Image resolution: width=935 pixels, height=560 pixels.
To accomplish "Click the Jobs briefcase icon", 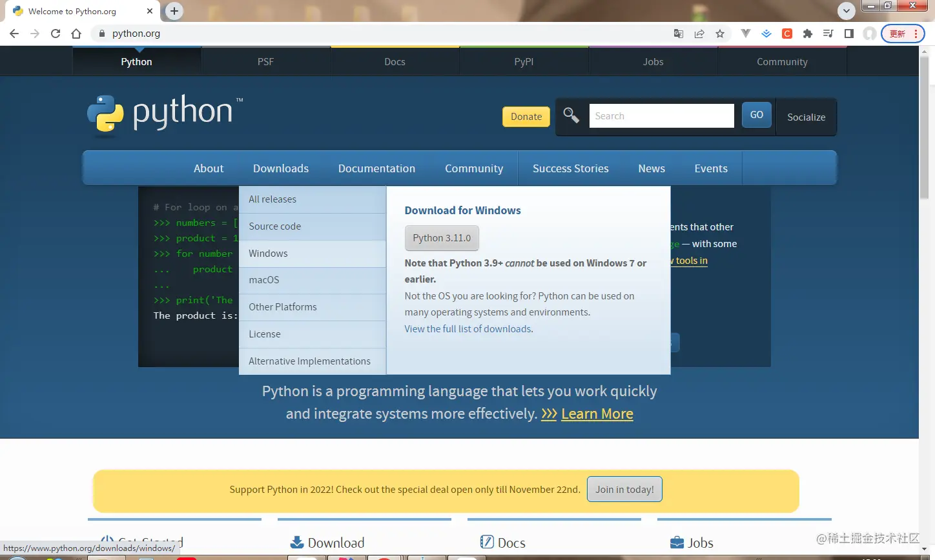I will (677, 542).
